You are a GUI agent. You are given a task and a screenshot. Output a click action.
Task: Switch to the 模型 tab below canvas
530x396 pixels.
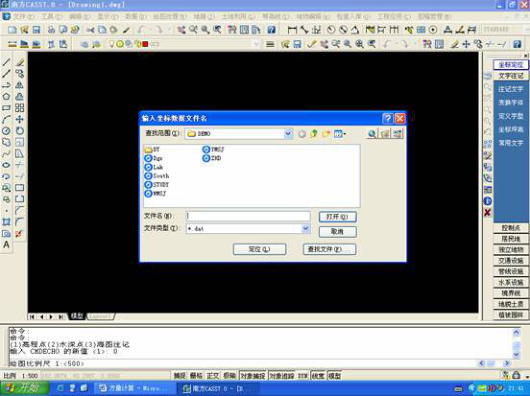tap(77, 316)
